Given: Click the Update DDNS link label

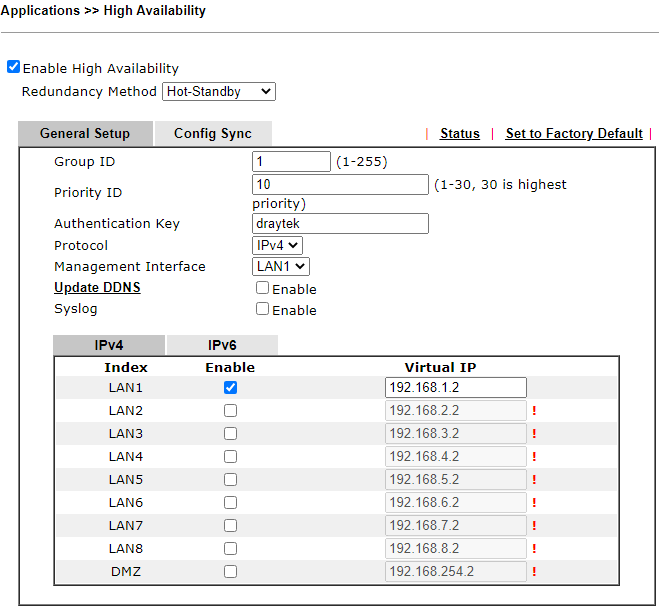Looking at the screenshot, I should [97, 288].
